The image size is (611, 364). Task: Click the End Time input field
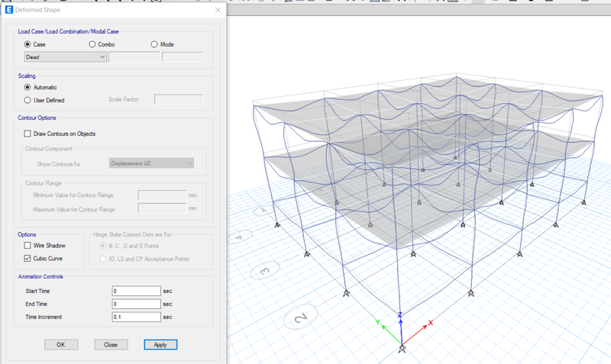[137, 304]
